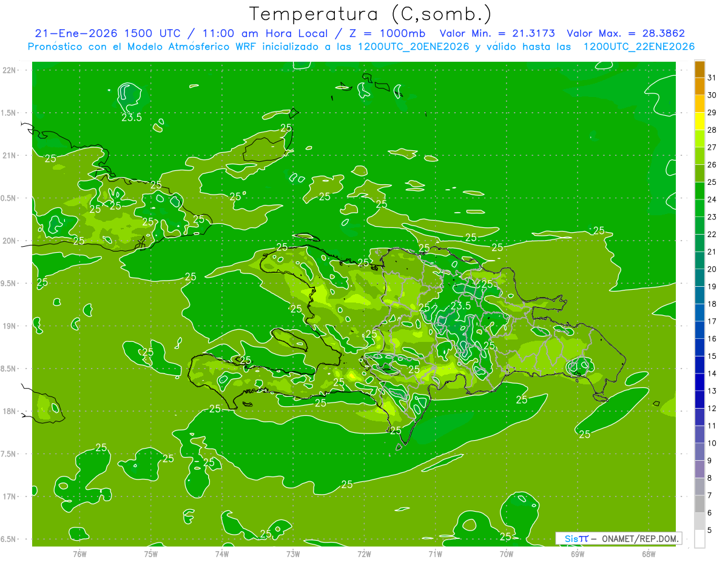Pick the purple swatch between 9 and 10
This screenshot has height=562, width=728.
(699, 452)
